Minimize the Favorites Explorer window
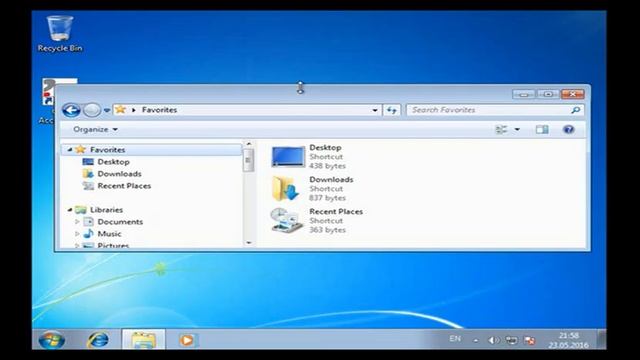Image resolution: width=640 pixels, height=360 pixels. pos(524,94)
